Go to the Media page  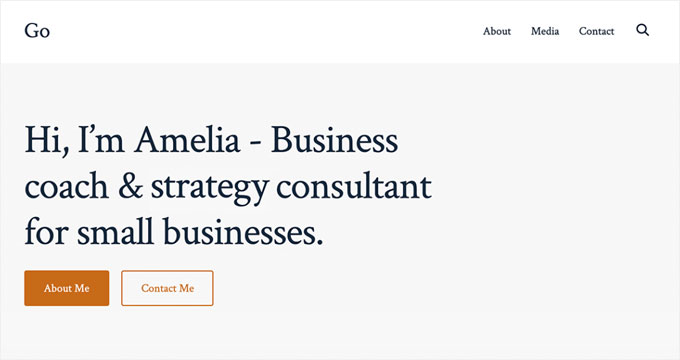[x=545, y=31]
